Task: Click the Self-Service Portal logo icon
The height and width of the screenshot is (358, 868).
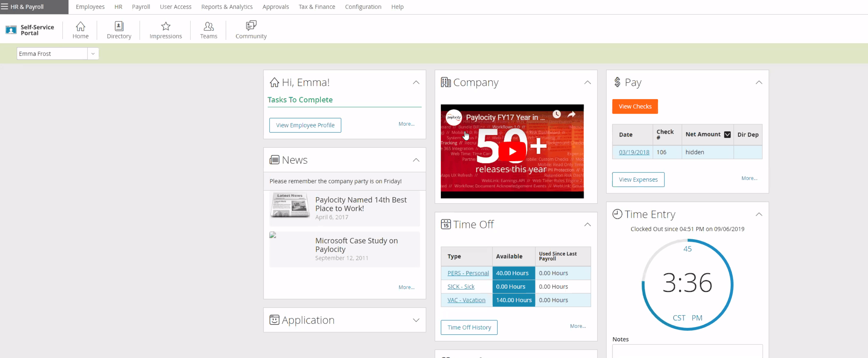Action: click(11, 30)
